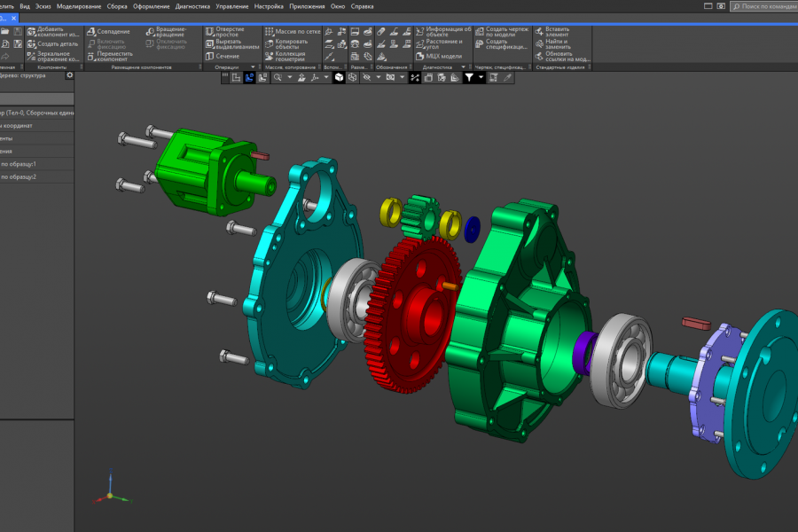Screen dimensions: 798x532
Task: Click the Поиск по командам search field
Action: click(x=764, y=6)
